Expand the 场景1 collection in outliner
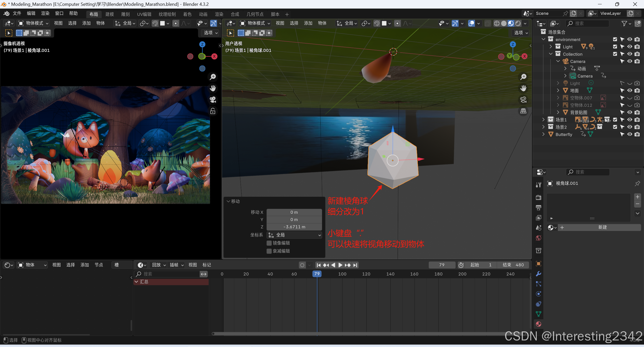 [543, 120]
